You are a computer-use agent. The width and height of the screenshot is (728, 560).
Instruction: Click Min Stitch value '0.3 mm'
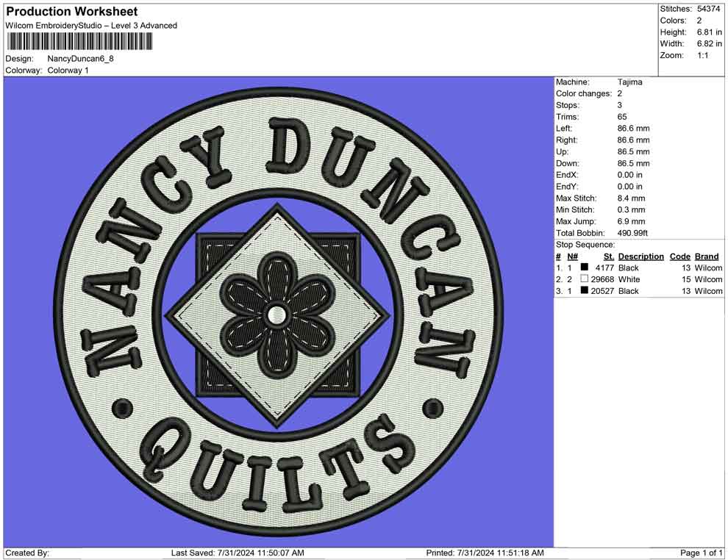631,209
